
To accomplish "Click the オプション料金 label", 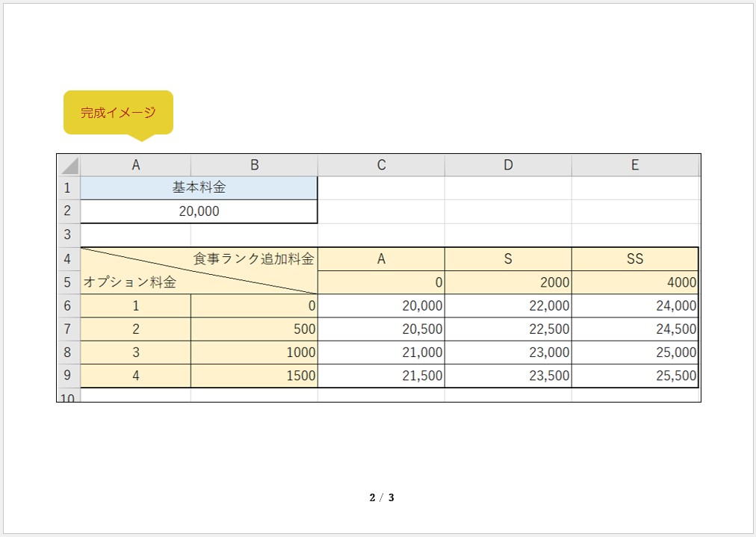I will click(x=130, y=282).
